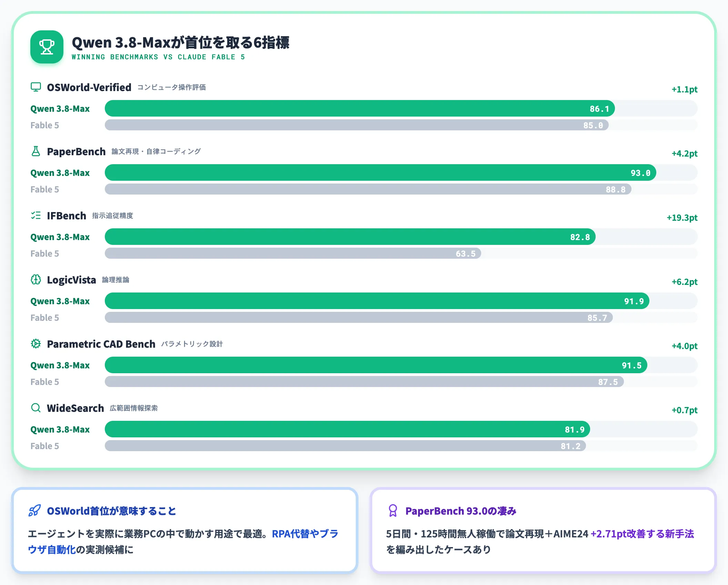This screenshot has height=585, width=728.
Task: Click the Fable 5 CAD Bench bar showing 87.5
Action: point(364,381)
